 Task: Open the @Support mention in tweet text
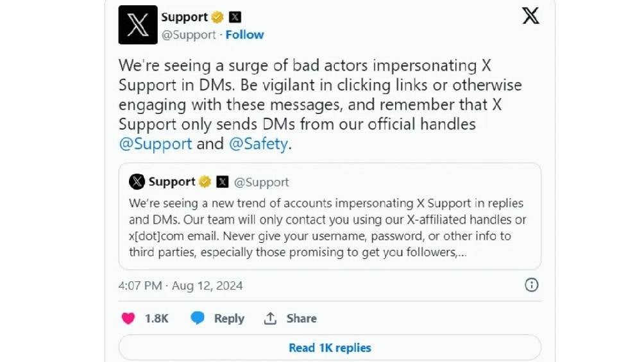[x=156, y=144]
